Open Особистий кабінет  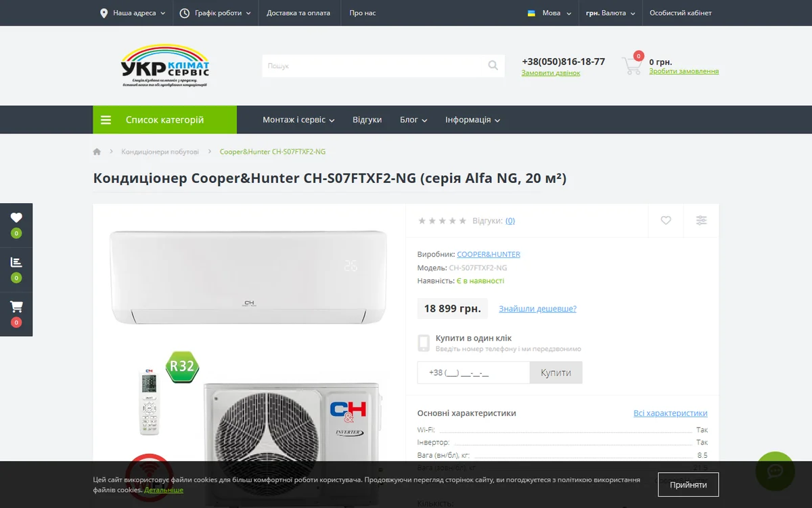point(681,13)
